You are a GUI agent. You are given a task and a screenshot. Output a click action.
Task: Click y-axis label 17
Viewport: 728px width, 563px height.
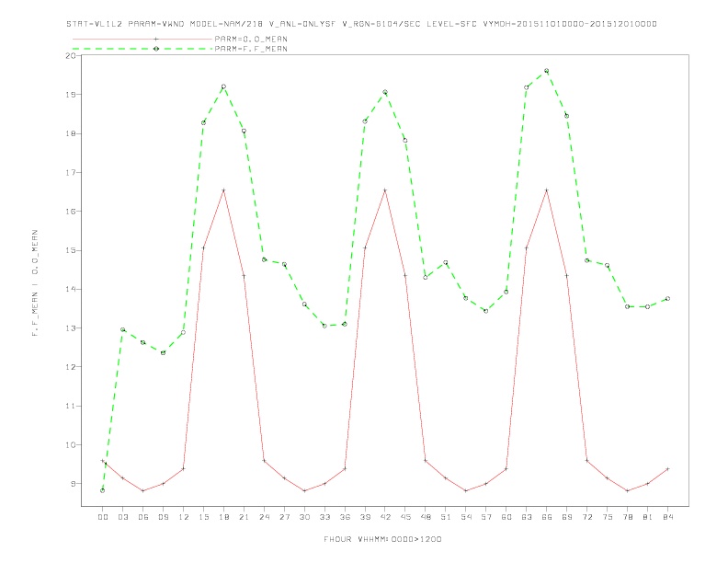point(71,172)
